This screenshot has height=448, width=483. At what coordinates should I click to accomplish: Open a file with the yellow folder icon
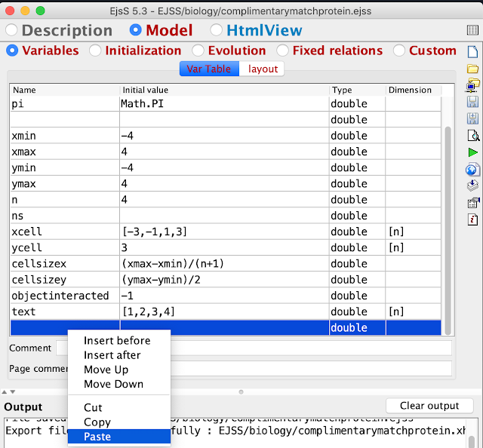pyautogui.click(x=472, y=69)
